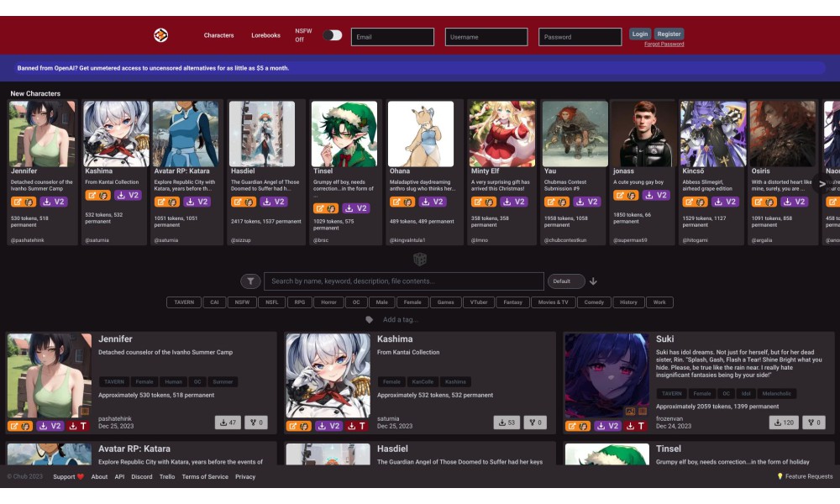Toggle the NSFL tag filter
The image size is (840, 504).
point(271,302)
